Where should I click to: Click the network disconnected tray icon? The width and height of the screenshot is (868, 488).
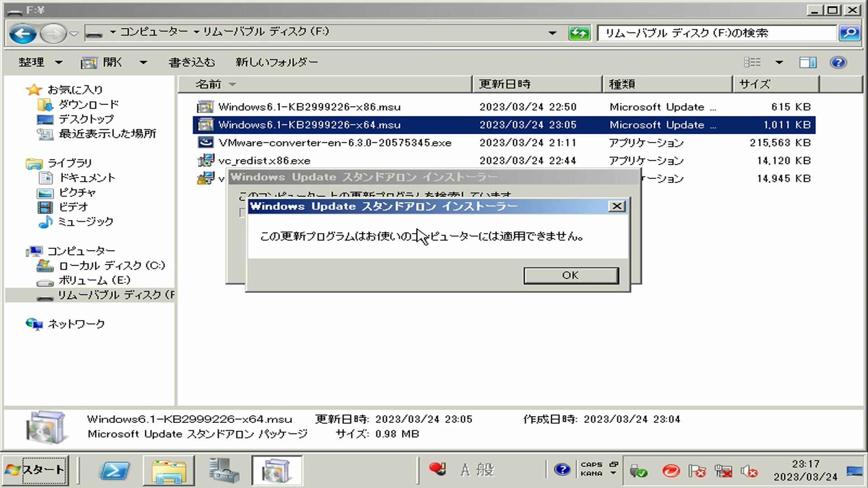723,471
